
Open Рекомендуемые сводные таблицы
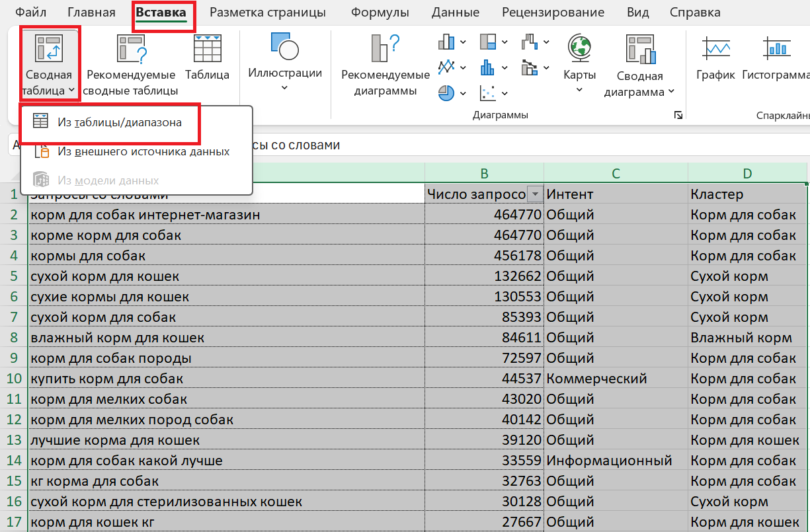coord(132,65)
